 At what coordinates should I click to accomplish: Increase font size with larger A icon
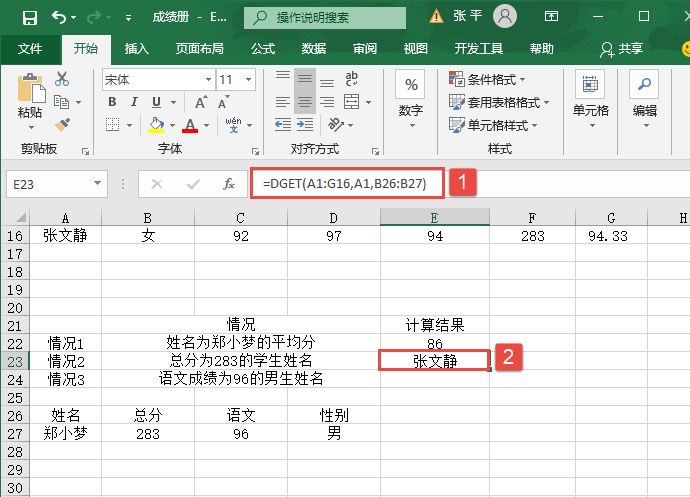[201, 102]
